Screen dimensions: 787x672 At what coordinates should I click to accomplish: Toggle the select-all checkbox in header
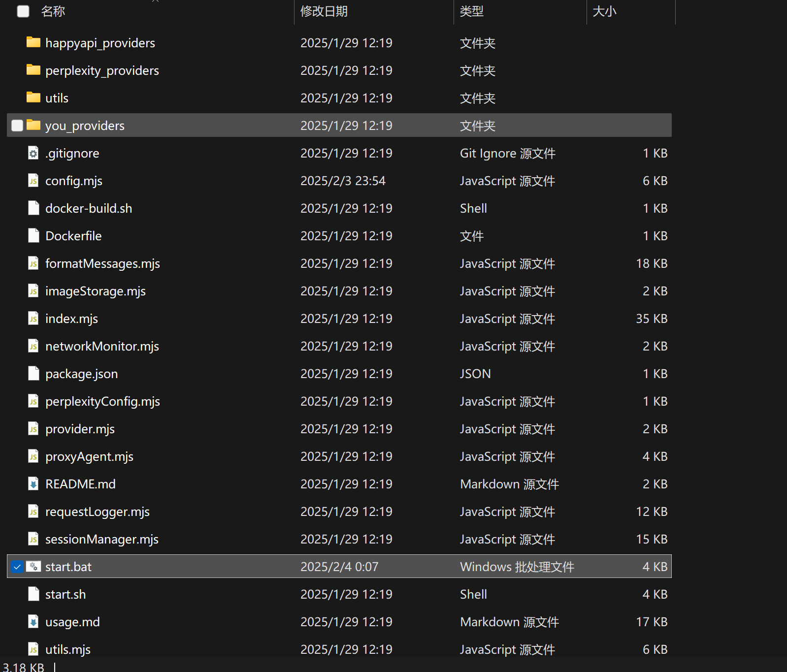23,11
